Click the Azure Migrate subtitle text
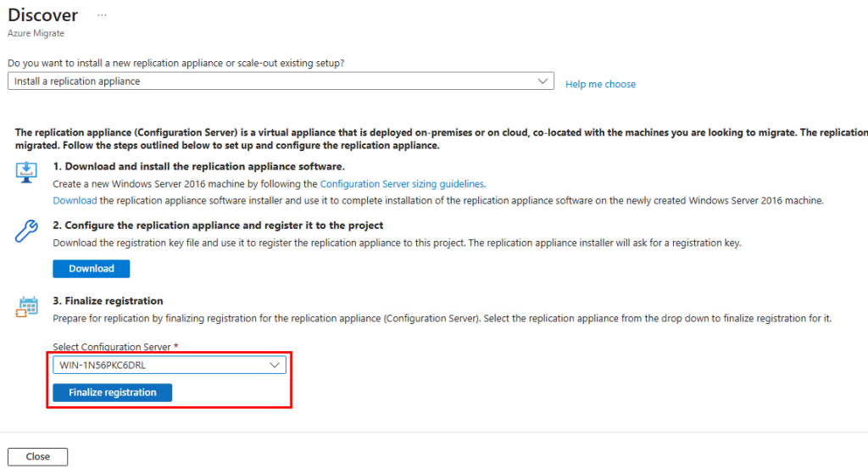Viewport: 868px width, 469px height. [36, 33]
